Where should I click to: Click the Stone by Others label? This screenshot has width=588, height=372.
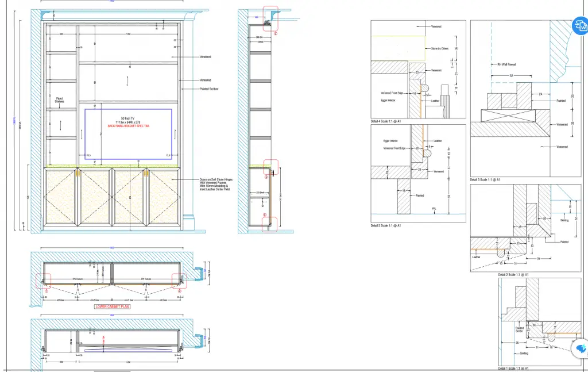point(439,49)
